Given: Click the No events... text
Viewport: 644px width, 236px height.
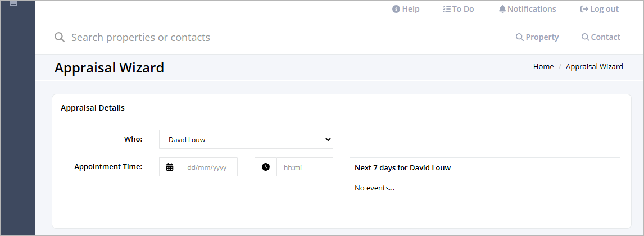Looking at the screenshot, I should tap(375, 188).
